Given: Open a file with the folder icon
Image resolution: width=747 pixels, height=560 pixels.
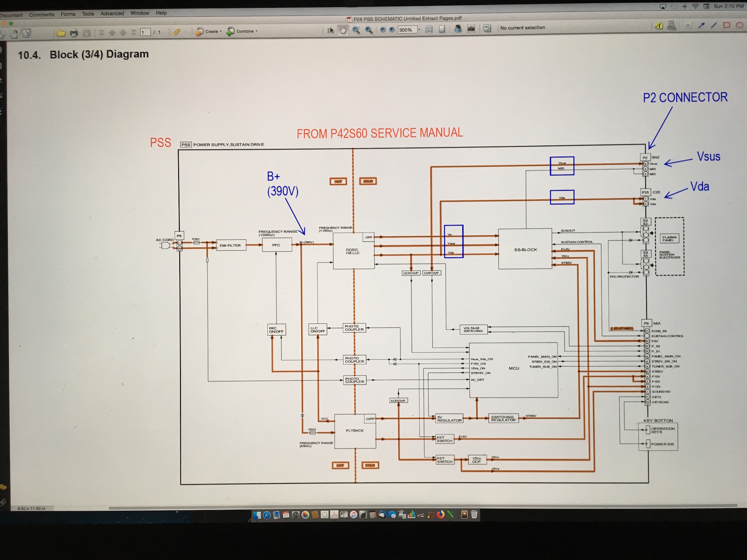Looking at the screenshot, I should 61,33.
